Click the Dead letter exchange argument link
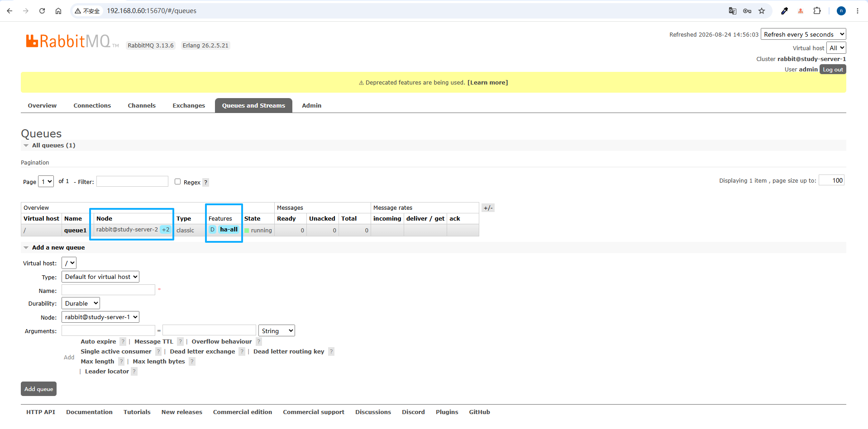 coord(202,352)
